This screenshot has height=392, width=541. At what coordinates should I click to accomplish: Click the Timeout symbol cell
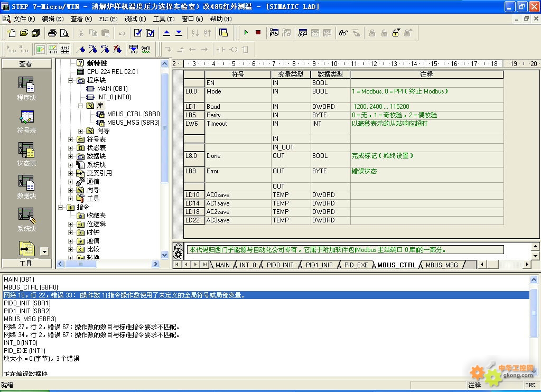tap(238, 127)
